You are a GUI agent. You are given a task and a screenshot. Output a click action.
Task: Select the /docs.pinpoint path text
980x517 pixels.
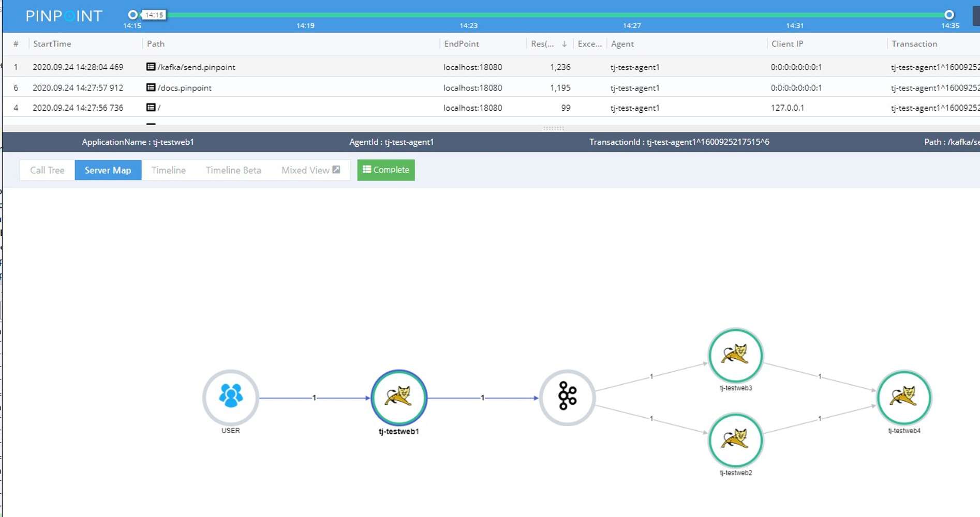(185, 88)
